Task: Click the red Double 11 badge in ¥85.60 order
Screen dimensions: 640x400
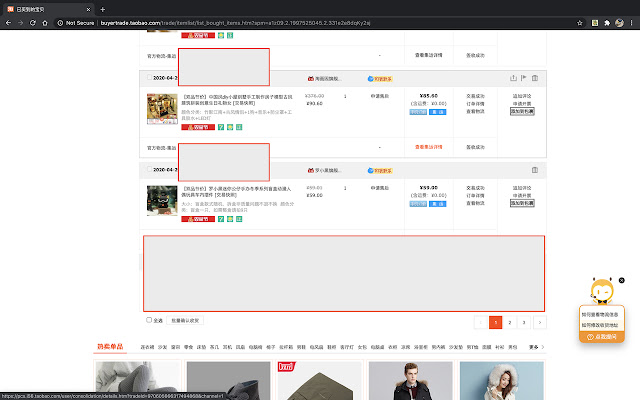Action: click(198, 127)
